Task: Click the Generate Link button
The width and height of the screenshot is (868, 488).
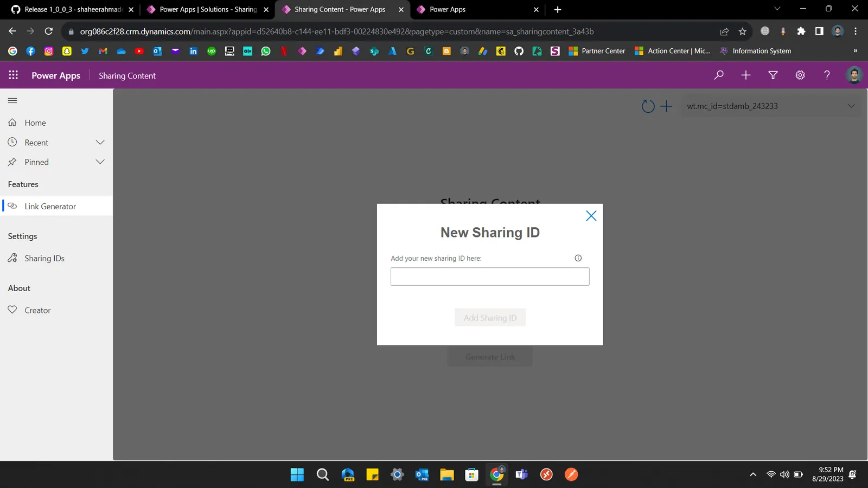Action: coord(490,357)
